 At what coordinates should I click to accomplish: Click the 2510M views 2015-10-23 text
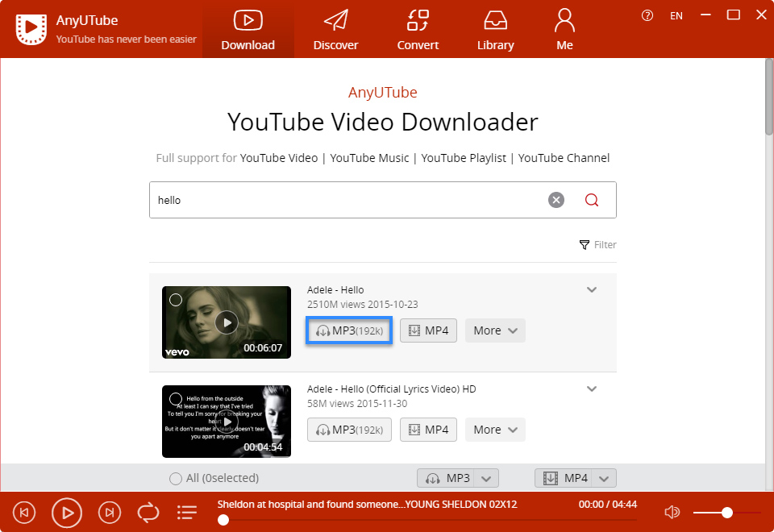coord(362,305)
